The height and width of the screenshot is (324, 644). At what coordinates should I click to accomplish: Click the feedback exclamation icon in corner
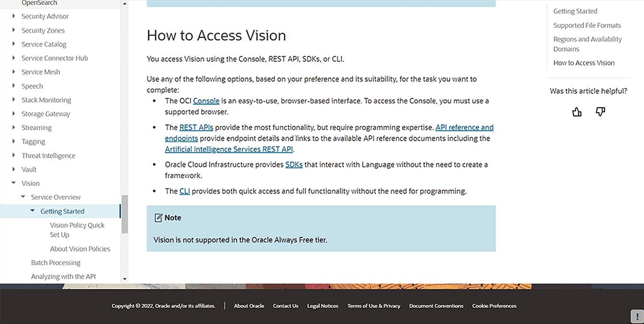pyautogui.click(x=636, y=316)
